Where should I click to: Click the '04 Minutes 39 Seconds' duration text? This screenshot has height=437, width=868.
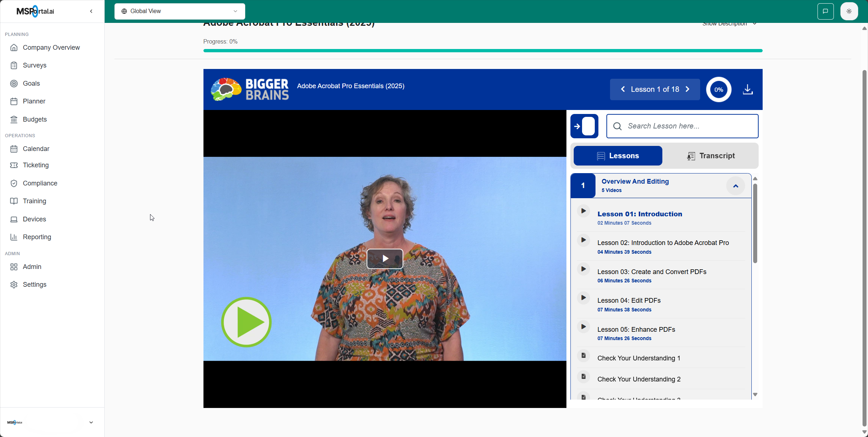click(624, 252)
